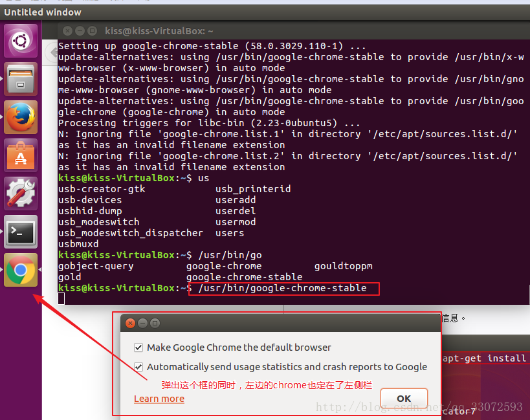
Task: Click the terminal cursor block on last line
Action: 61,299
